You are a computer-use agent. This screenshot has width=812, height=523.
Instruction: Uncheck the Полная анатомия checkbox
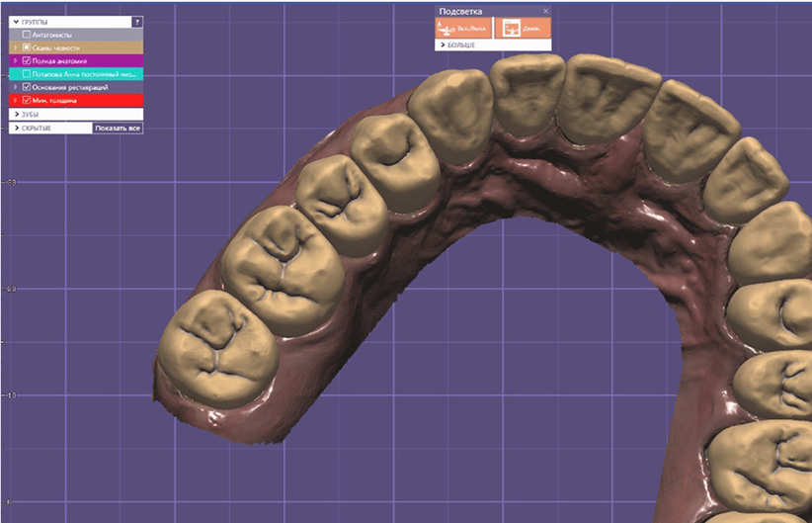click(x=27, y=60)
